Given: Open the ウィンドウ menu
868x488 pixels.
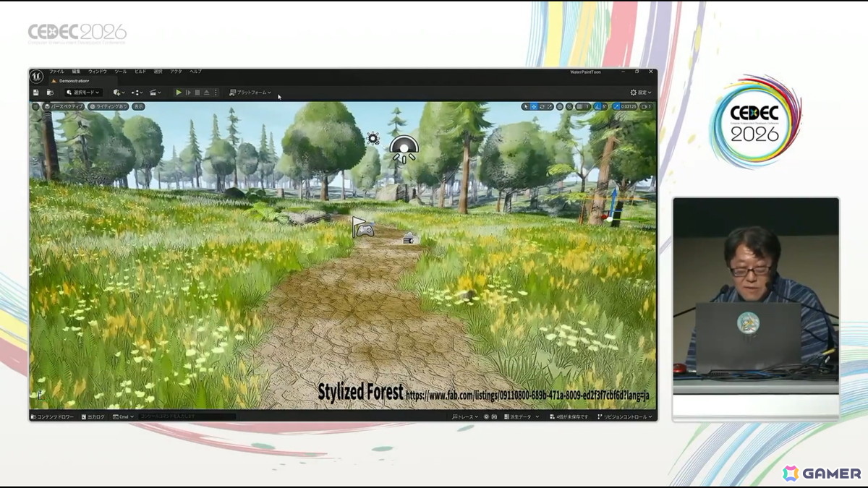Looking at the screenshot, I should [x=98, y=72].
